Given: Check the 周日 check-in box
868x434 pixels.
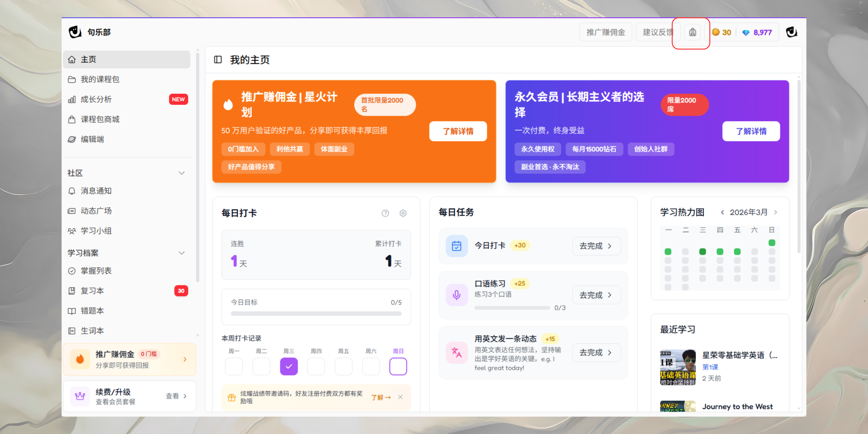Looking at the screenshot, I should [x=398, y=366].
